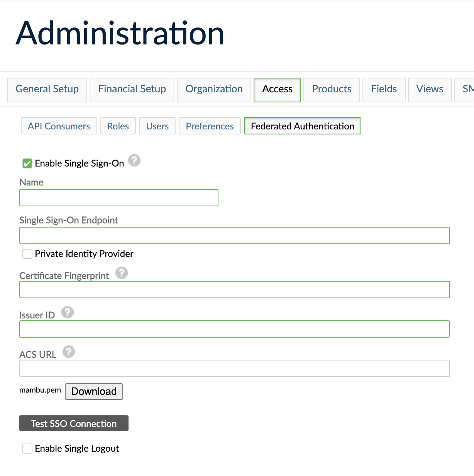The width and height of the screenshot is (474, 476).
Task: Switch to the General Setup tab
Action: point(47,89)
